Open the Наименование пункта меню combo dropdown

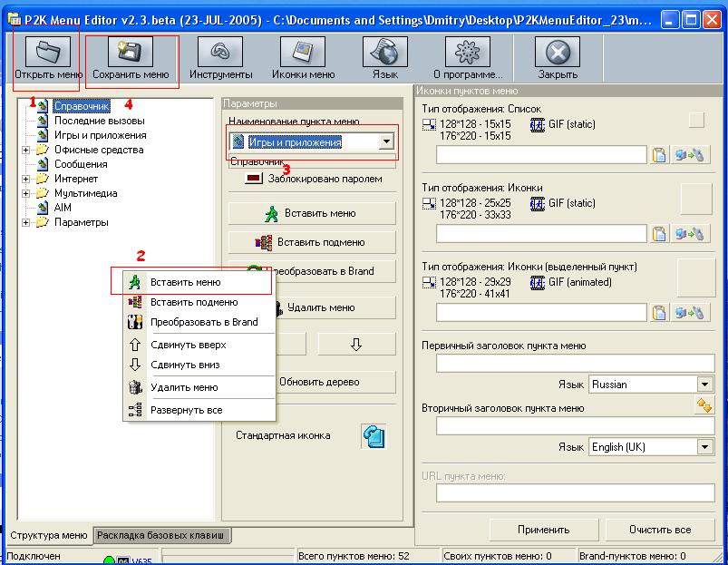(386, 141)
